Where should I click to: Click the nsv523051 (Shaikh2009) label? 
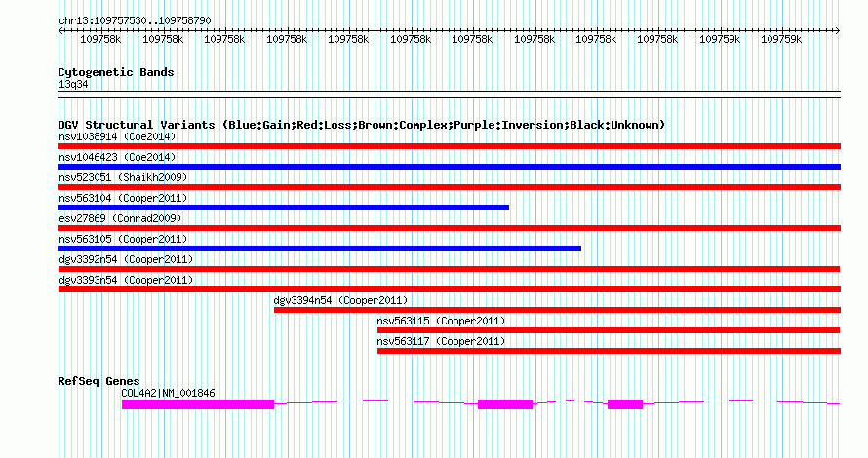point(123,177)
